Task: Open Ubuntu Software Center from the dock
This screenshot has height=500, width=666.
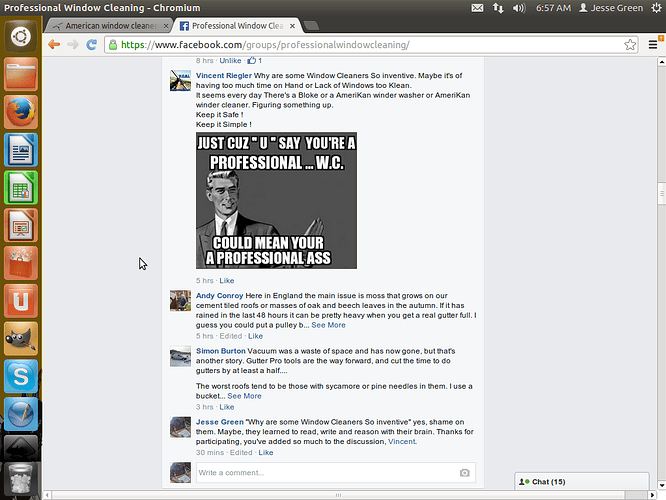Action: coord(21,263)
